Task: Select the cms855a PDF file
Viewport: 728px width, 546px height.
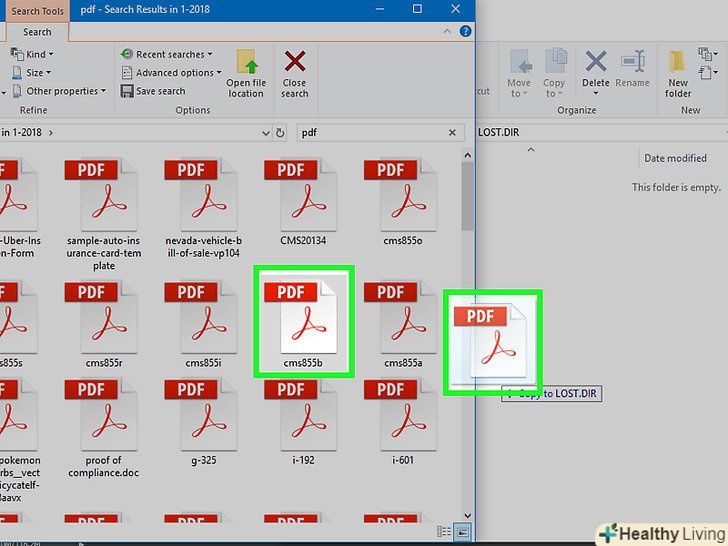Action: tap(403, 325)
